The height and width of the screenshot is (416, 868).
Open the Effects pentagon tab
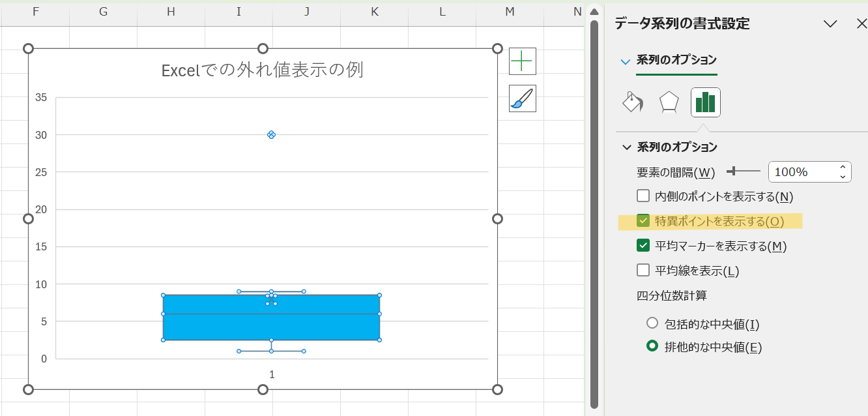coord(669,102)
